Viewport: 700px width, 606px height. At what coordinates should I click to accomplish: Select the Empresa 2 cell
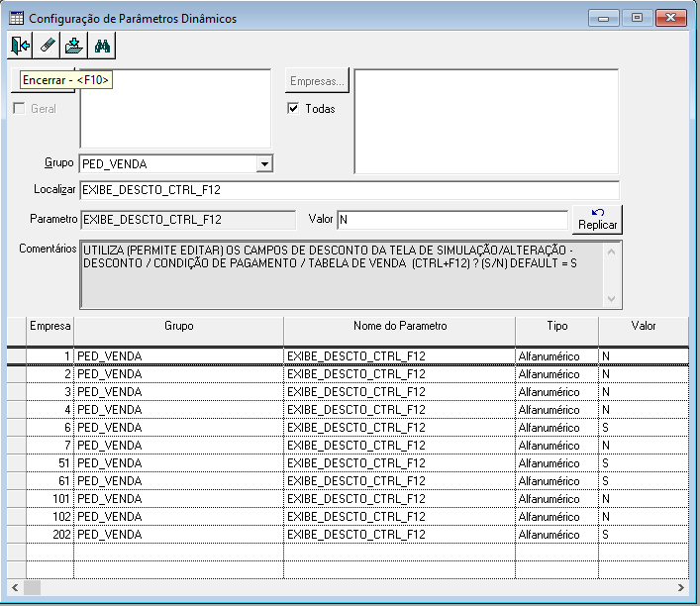coord(50,374)
